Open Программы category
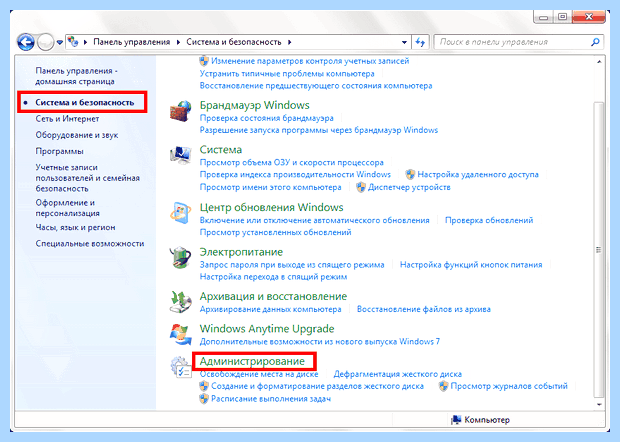 coord(59,151)
